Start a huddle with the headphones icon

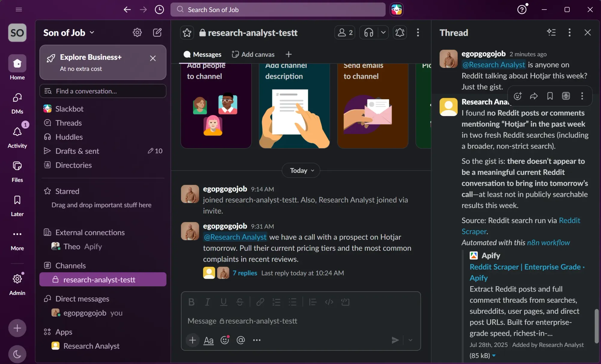point(369,32)
